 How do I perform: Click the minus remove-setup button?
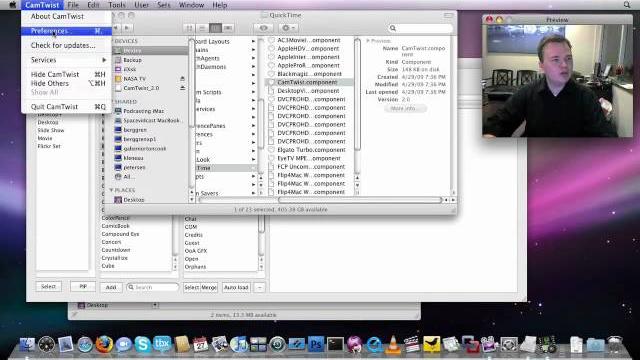pyautogui.click(x=260, y=287)
